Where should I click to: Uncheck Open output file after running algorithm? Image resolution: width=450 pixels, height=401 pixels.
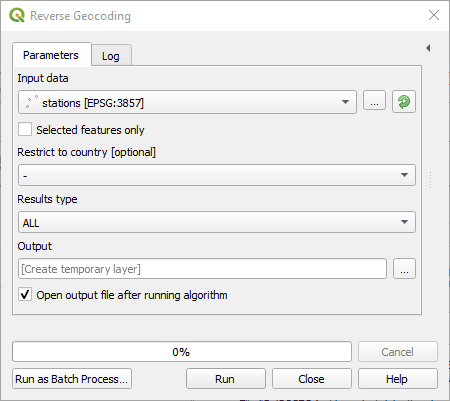click(x=25, y=295)
